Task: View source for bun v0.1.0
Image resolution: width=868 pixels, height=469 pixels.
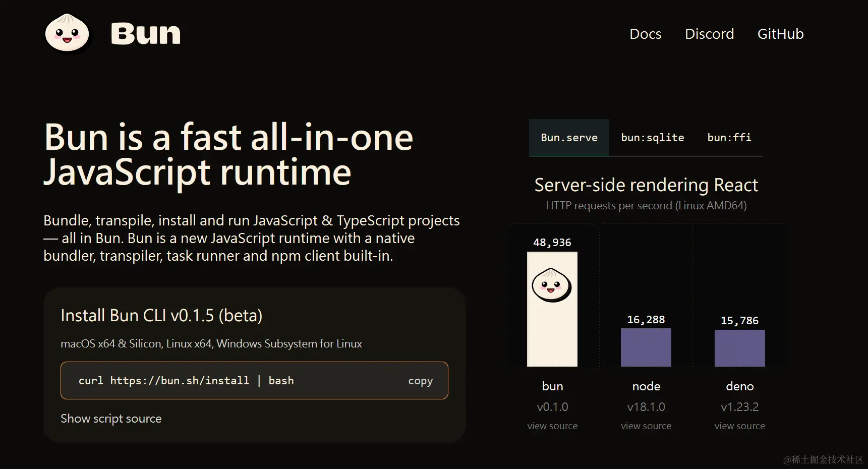Action: 552,426
